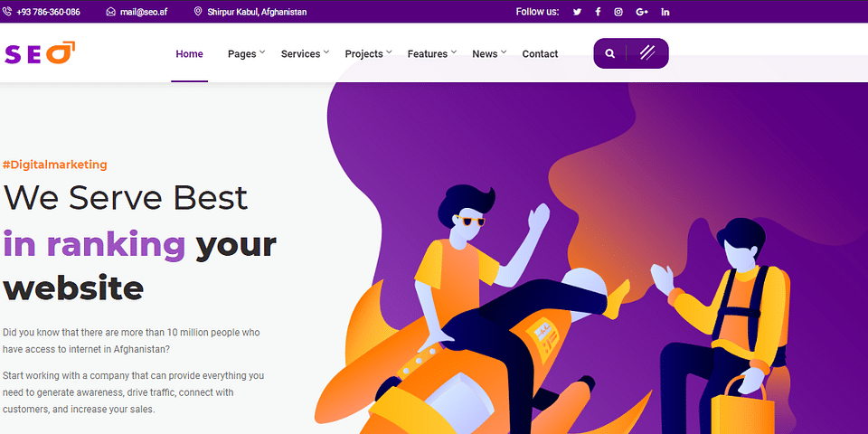
Task: Open the Google Plus icon
Action: pyautogui.click(x=642, y=12)
